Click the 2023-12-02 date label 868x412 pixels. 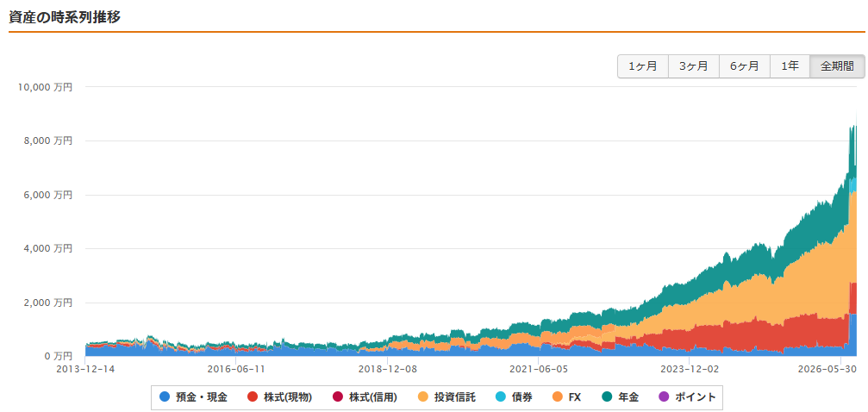pos(688,368)
